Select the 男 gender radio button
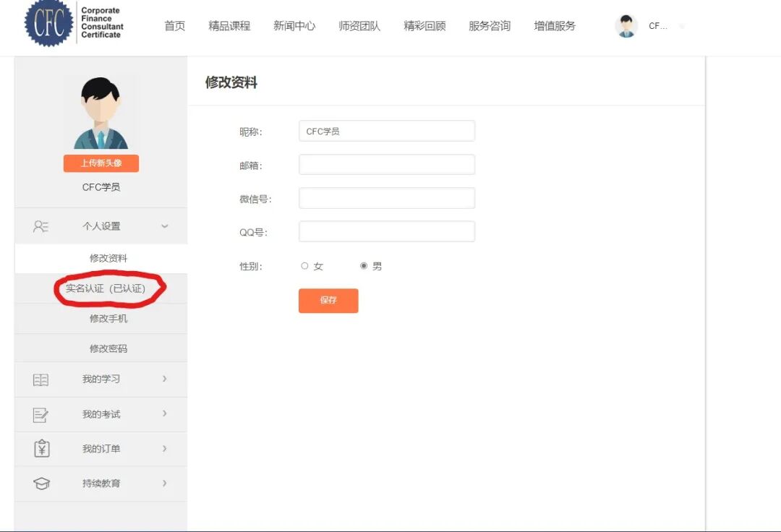This screenshot has width=781, height=532. (x=364, y=266)
